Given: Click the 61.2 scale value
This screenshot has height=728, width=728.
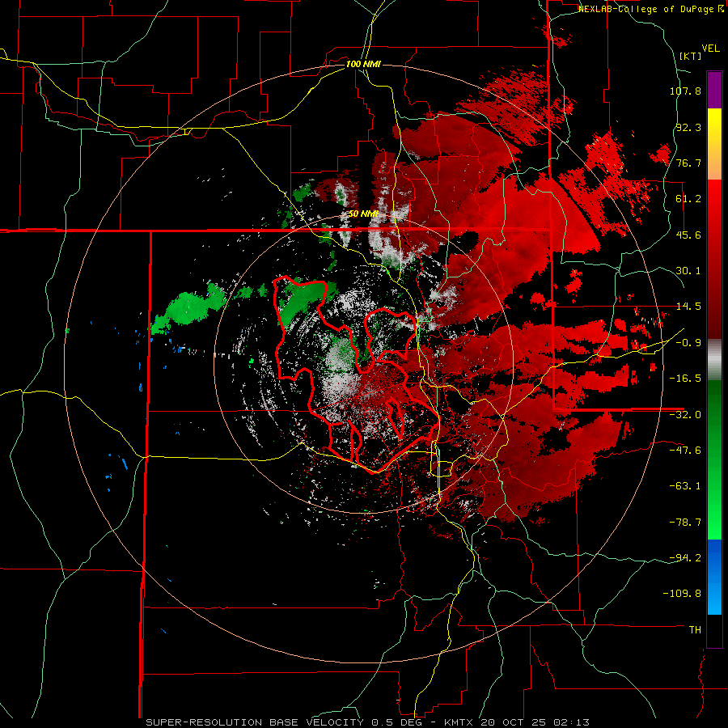Looking at the screenshot, I should tap(688, 199).
